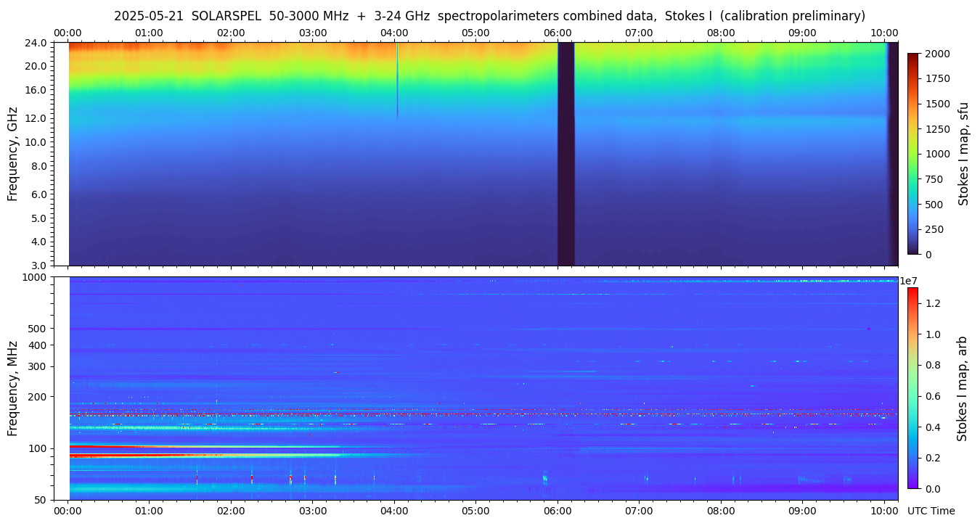This screenshot has height=526, width=980.
Task: Click the 1000 tick label on the MHz axis
Action: tap(34, 277)
